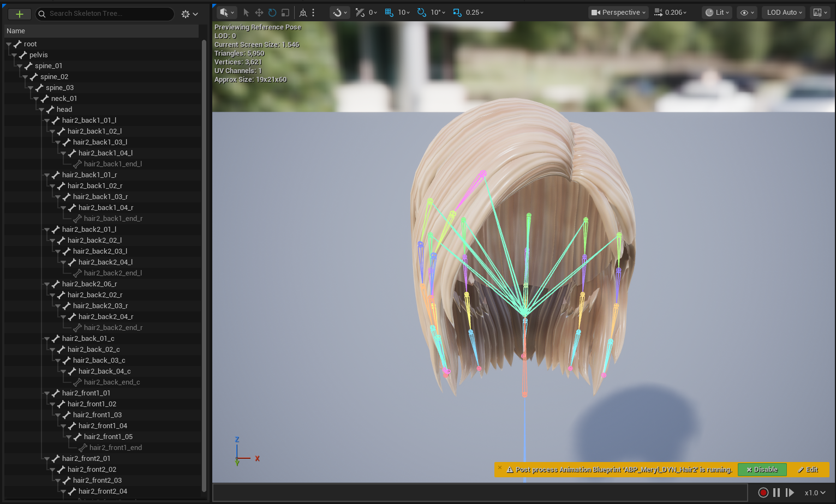Toggle rotation snapping
Image resolution: width=836 pixels, height=504 pixels.
tap(422, 13)
